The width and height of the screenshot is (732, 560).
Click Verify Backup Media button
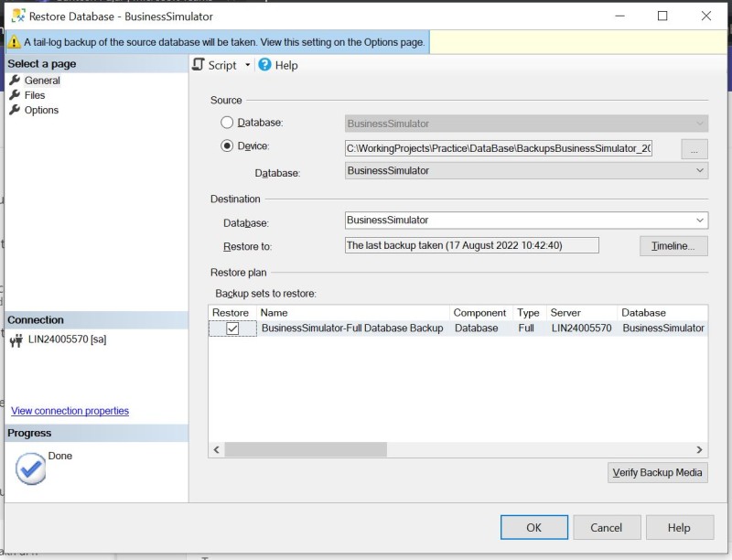point(657,473)
